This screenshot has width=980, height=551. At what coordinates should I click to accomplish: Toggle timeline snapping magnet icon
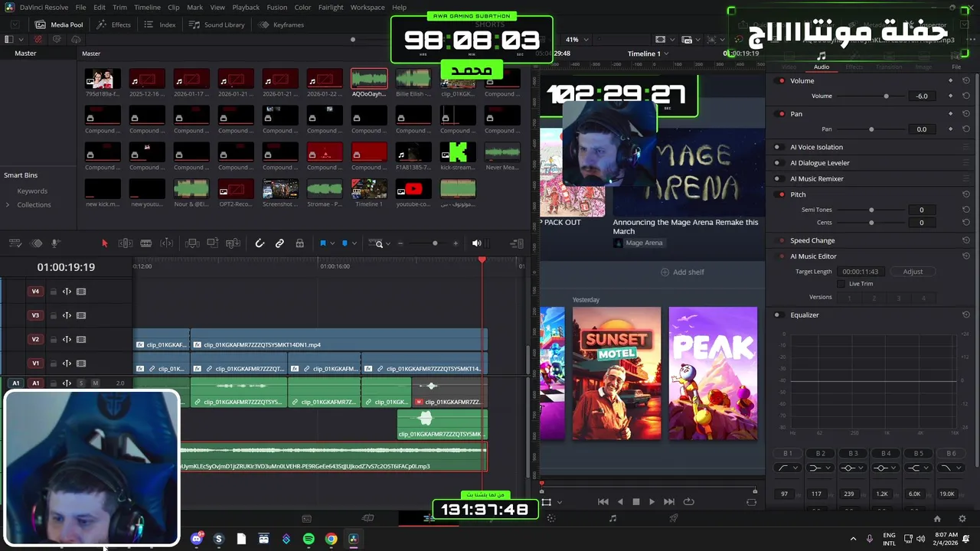pyautogui.click(x=260, y=243)
